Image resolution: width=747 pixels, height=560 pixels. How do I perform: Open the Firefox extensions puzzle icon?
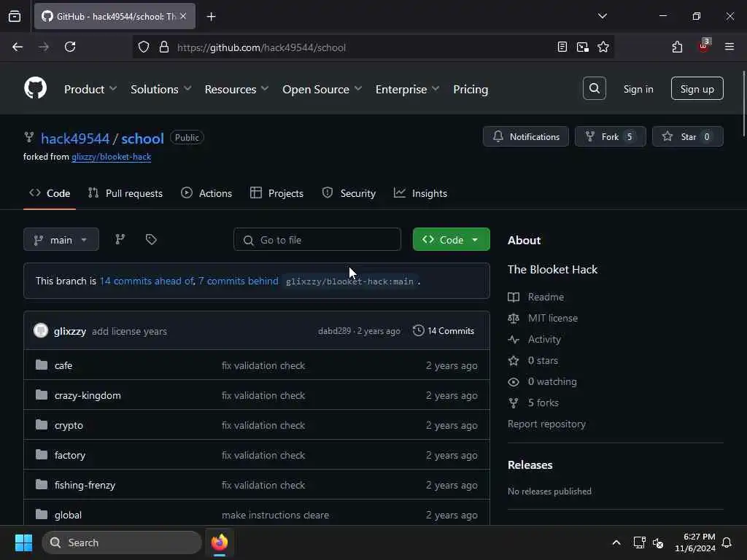[677, 47]
